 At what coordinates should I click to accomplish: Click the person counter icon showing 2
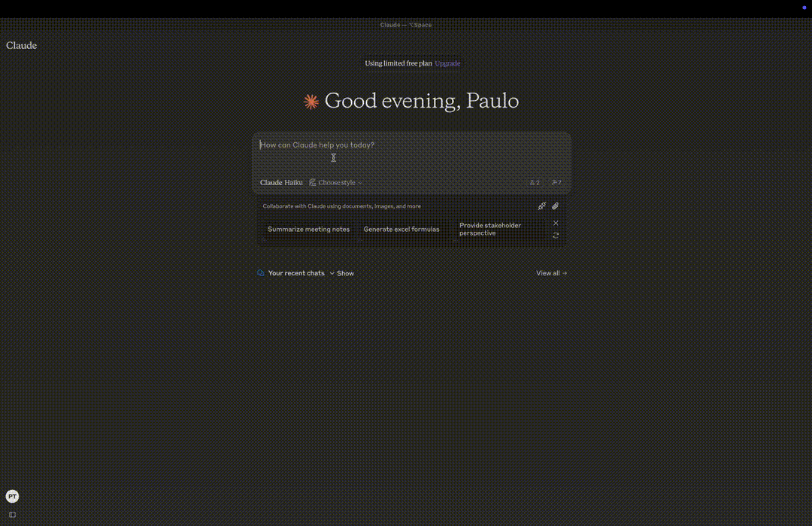[x=535, y=182]
